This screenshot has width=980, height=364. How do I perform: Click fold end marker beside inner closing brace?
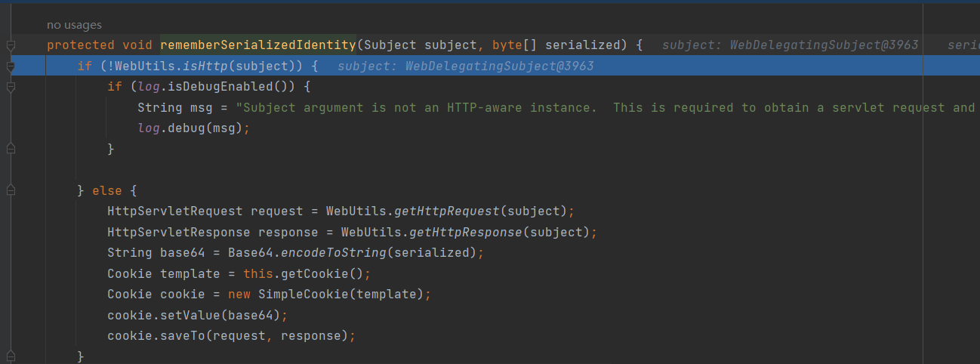tap(11, 150)
